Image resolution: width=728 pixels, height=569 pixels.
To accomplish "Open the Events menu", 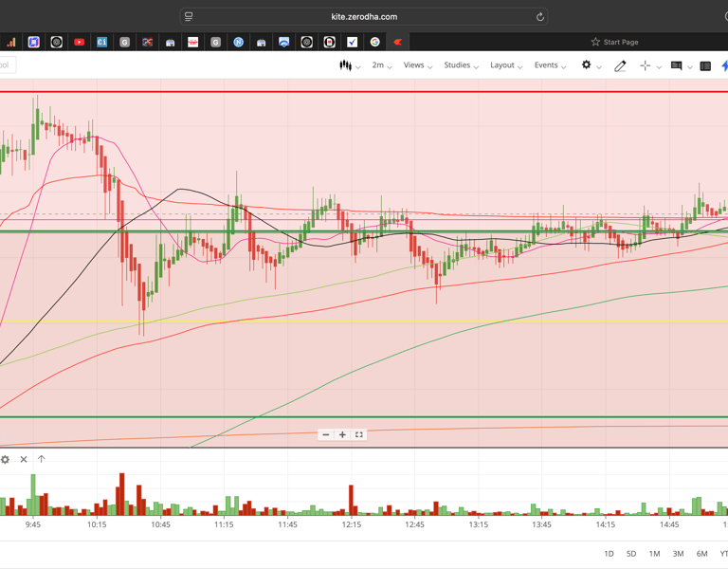I will click(x=550, y=65).
